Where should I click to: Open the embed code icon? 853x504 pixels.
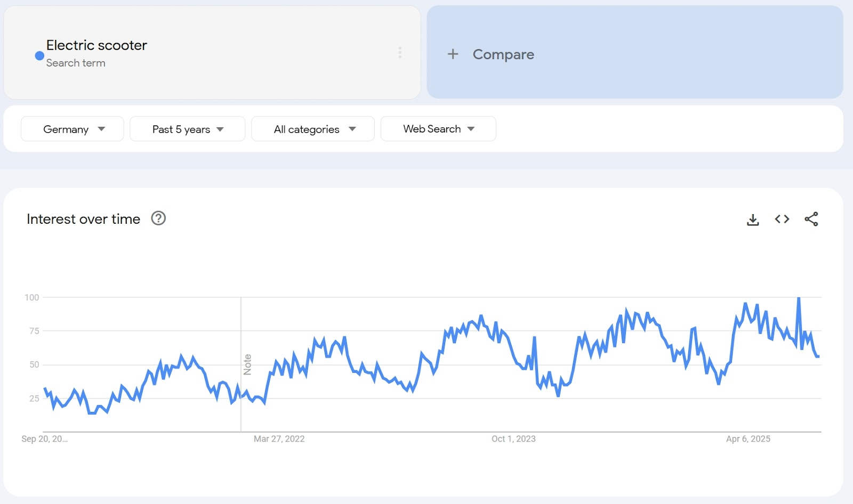(x=782, y=220)
